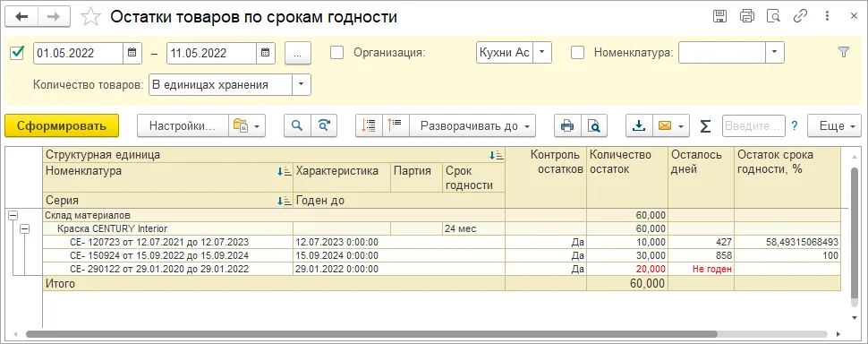Send report by email envelope icon

(671, 126)
